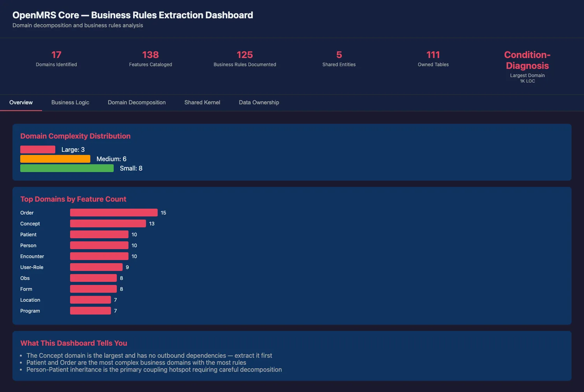Click the Concept feature count bar
Image resolution: width=584 pixels, height=392 pixels.
tap(108, 223)
